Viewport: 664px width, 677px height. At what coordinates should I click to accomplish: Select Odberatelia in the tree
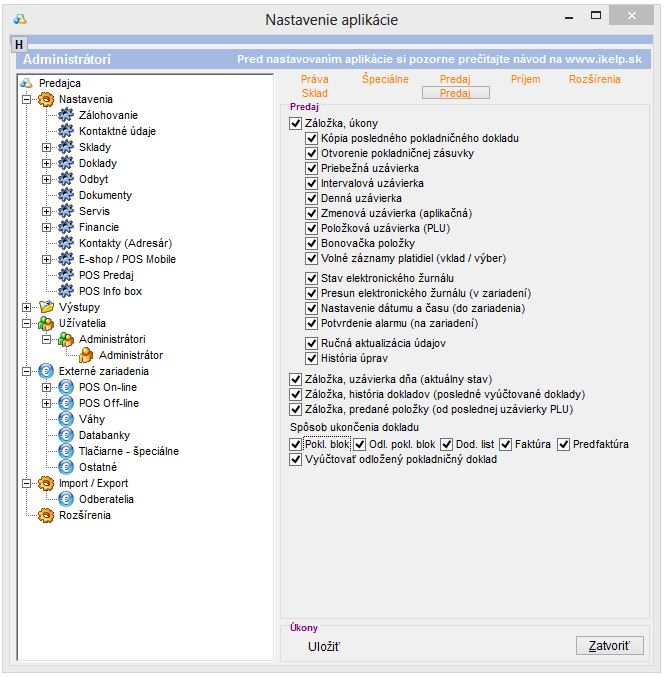[106, 499]
